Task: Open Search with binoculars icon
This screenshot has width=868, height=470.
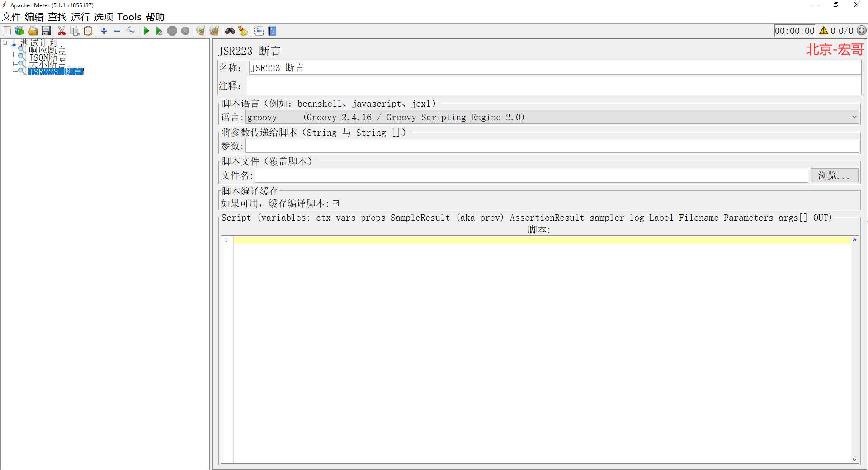Action: tap(230, 31)
